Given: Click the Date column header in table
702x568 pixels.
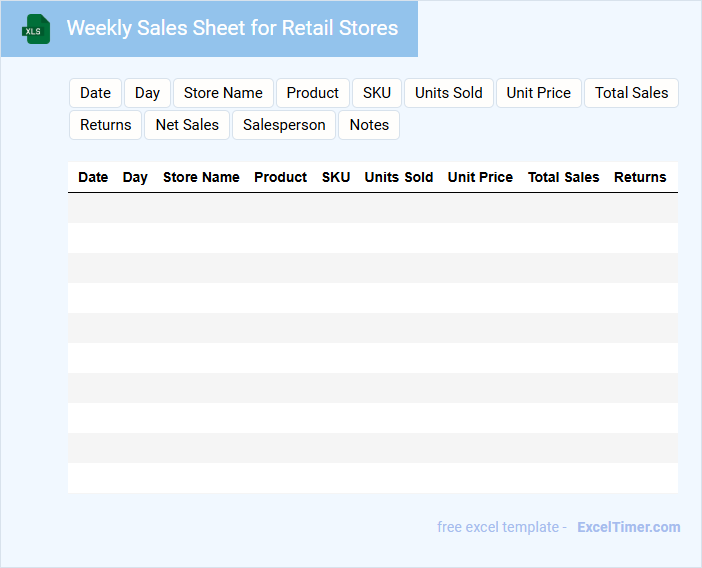Looking at the screenshot, I should 93,177.
